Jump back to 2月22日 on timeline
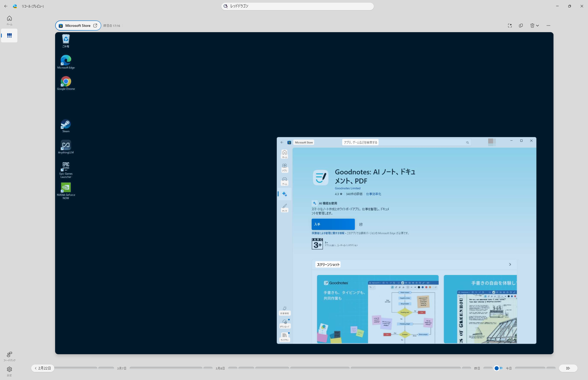Image resolution: width=588 pixels, height=380 pixels. coord(43,368)
